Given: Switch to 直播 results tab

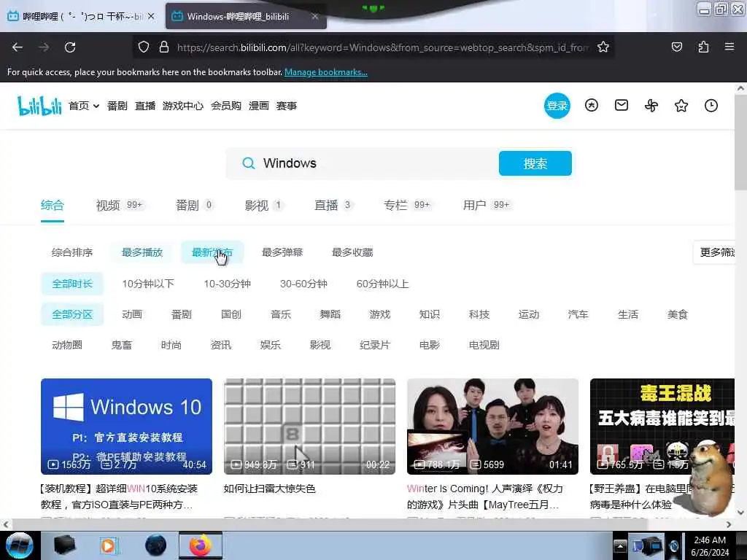Looking at the screenshot, I should pyautogui.click(x=333, y=205).
